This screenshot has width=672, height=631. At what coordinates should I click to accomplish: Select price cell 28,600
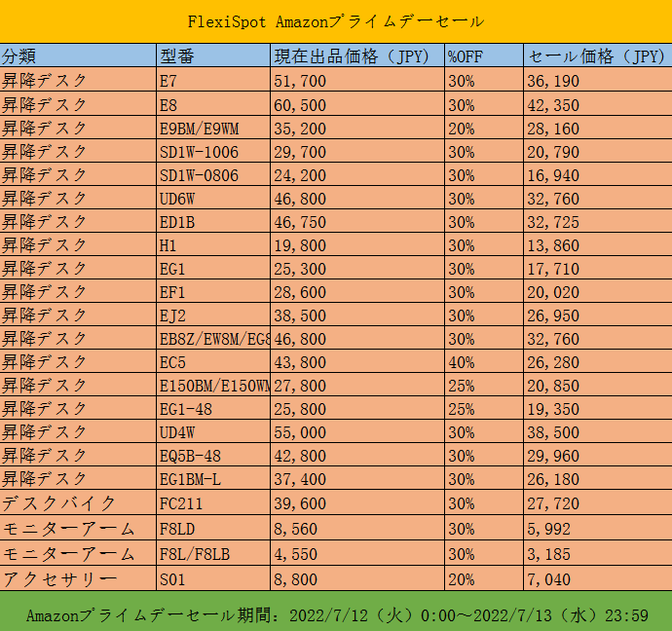(x=357, y=291)
